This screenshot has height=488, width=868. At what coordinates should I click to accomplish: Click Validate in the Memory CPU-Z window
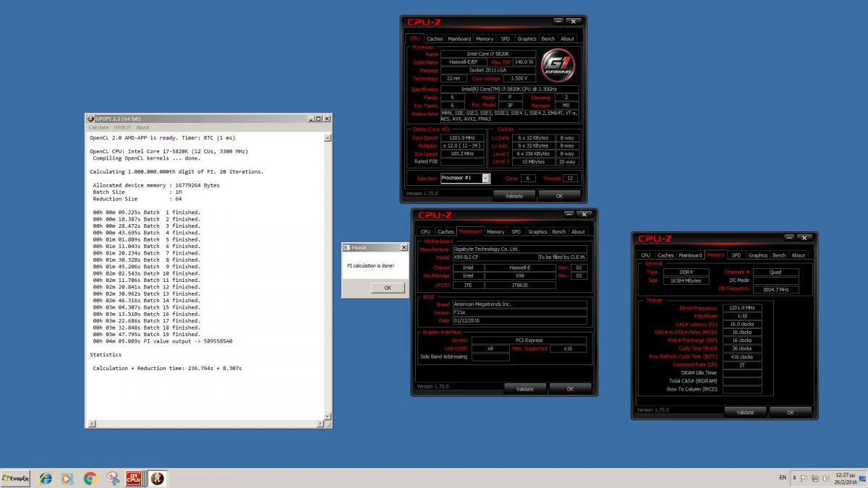coord(745,412)
